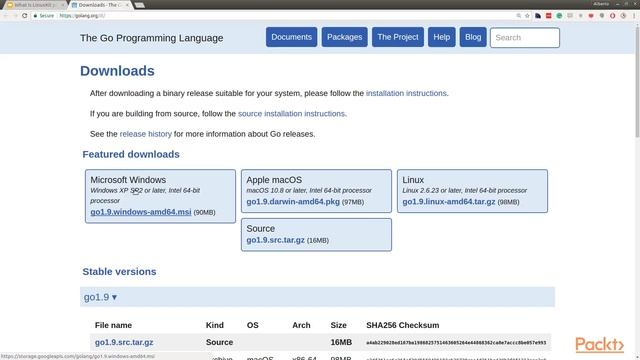
Task: Open the Documents navigation button
Action: pos(291,37)
